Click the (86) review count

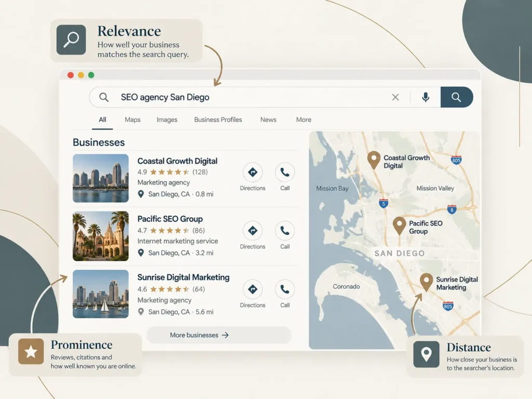[x=198, y=231]
